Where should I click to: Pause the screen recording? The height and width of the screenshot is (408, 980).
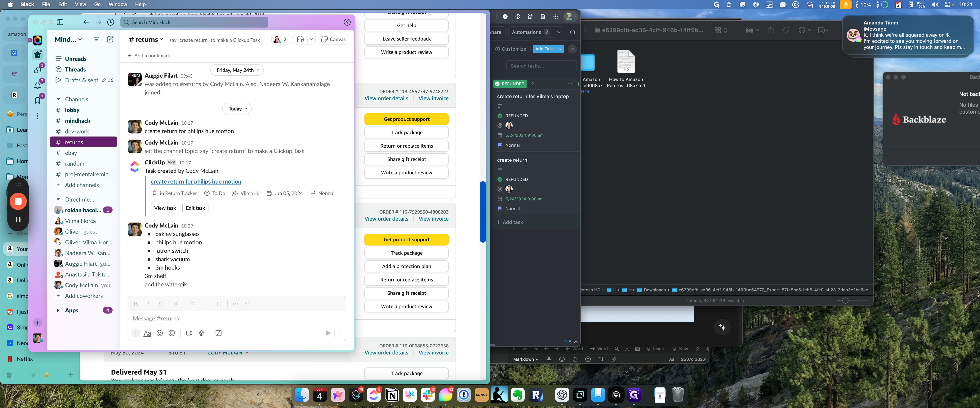click(x=18, y=219)
